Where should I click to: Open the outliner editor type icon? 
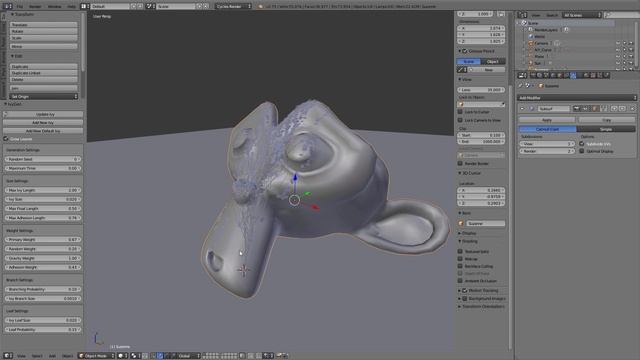tap(522, 15)
